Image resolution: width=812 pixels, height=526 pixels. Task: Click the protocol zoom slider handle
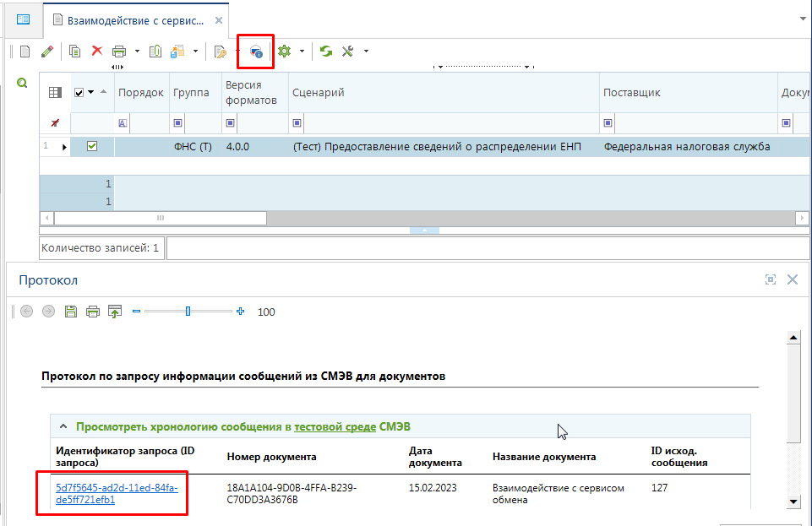[188, 312]
